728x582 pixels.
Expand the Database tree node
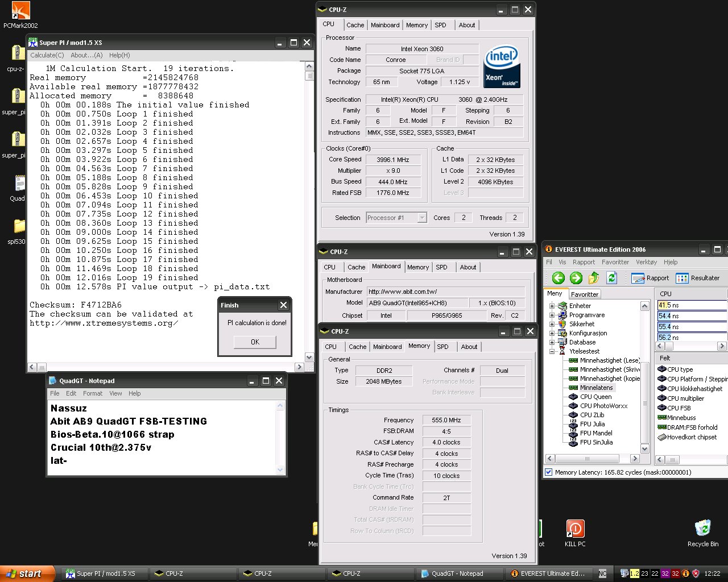(x=552, y=342)
